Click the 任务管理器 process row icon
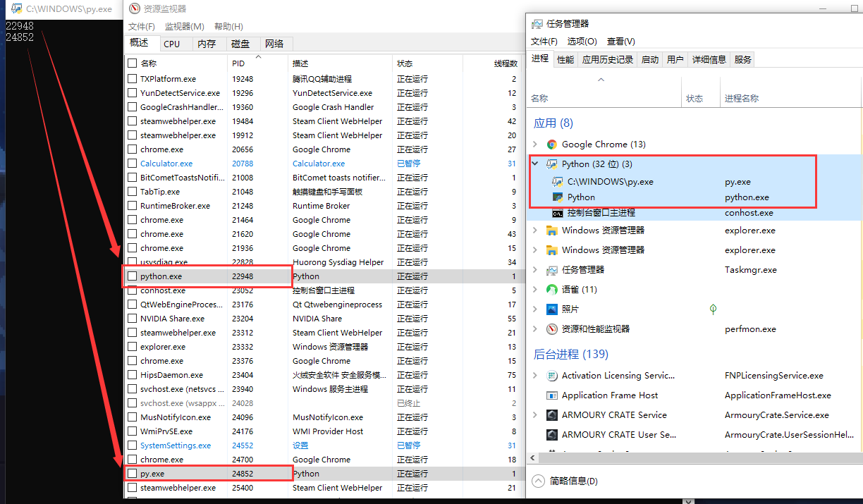The height and width of the screenshot is (504, 863). click(x=552, y=270)
